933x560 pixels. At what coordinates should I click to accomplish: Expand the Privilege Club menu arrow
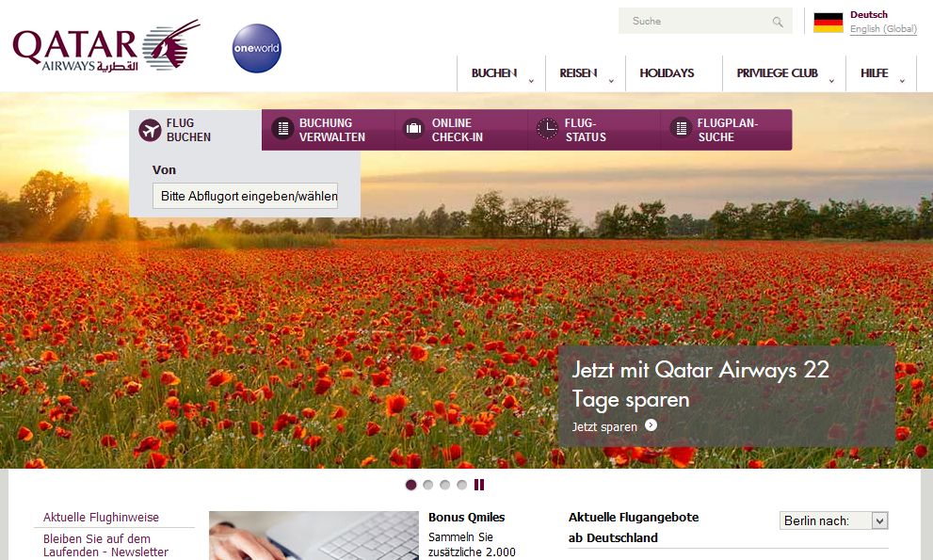tap(832, 80)
